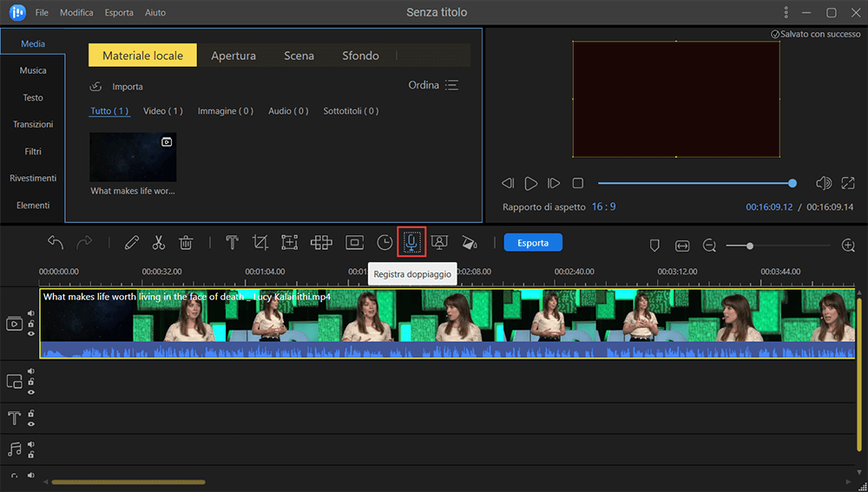Click the Registra doppiaggio microphone icon
Image resolution: width=868 pixels, height=492 pixels.
pos(411,243)
